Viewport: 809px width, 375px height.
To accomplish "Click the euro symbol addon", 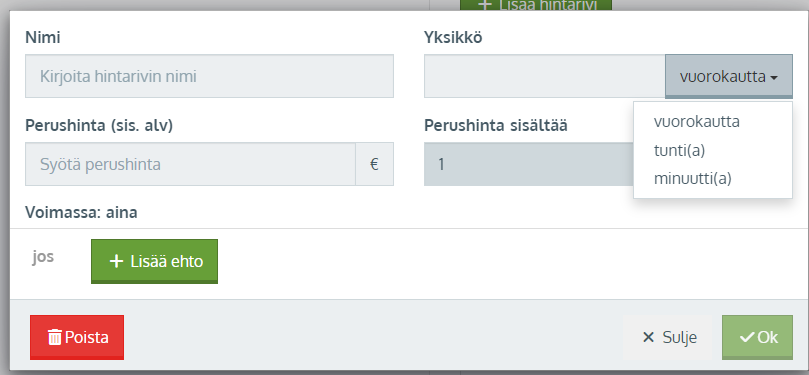I will (375, 164).
